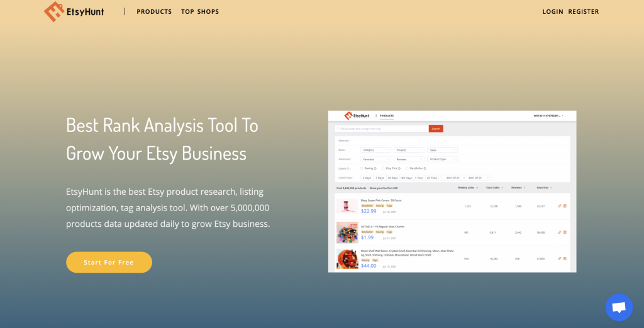Click the bookmark icon in the Blazy Susan row
The height and width of the screenshot is (328, 644).
[x=565, y=205]
